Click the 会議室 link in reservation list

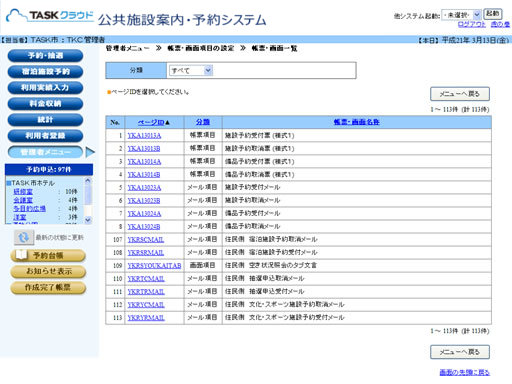pos(23,200)
